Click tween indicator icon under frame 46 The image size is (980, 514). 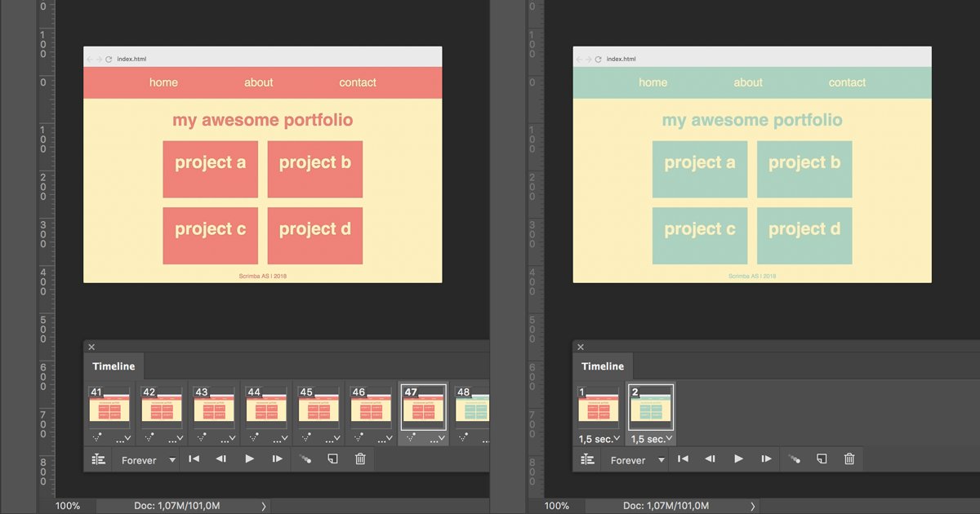pos(359,437)
